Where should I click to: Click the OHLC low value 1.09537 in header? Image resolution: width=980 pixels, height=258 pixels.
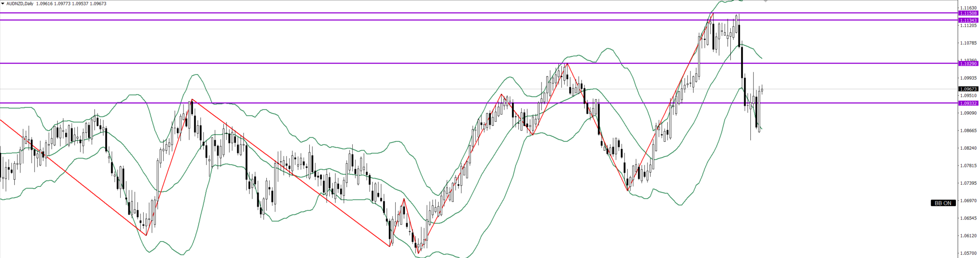80,4
